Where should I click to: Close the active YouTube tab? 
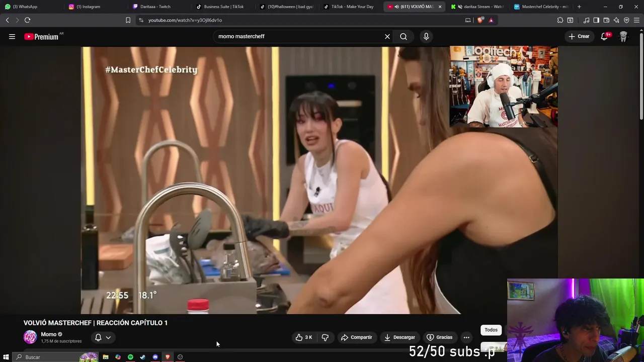(440, 7)
